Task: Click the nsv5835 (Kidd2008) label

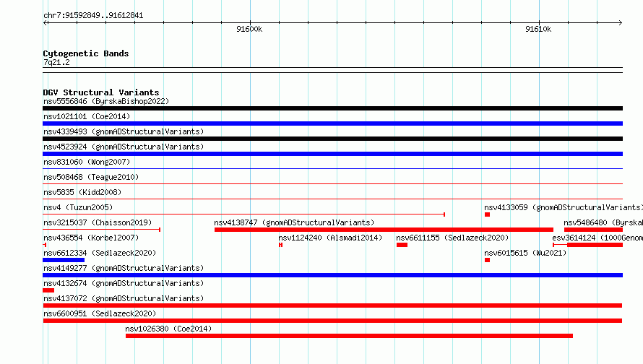Action: coord(82,192)
